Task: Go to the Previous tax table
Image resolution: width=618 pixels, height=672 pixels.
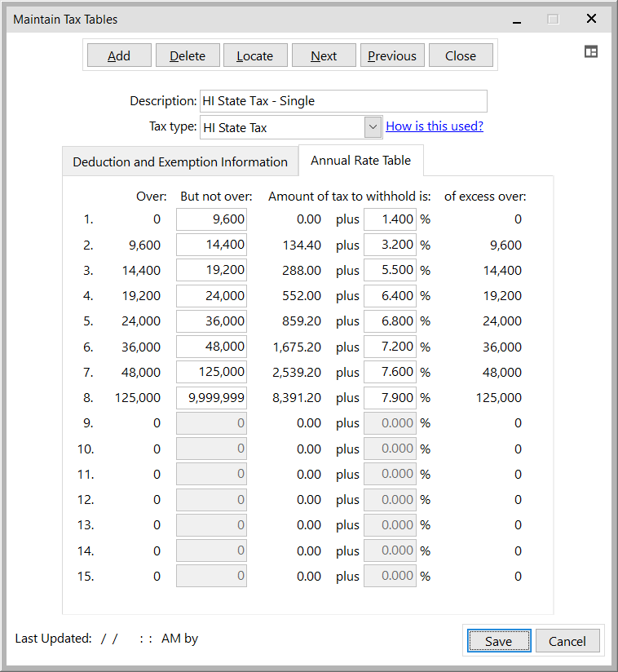Action: pyautogui.click(x=391, y=55)
